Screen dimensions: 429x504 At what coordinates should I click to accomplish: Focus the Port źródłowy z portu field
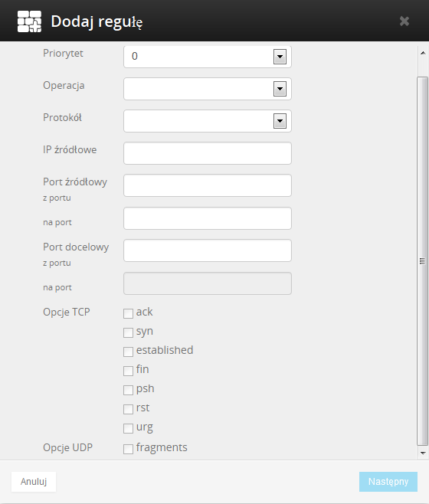tap(208, 185)
